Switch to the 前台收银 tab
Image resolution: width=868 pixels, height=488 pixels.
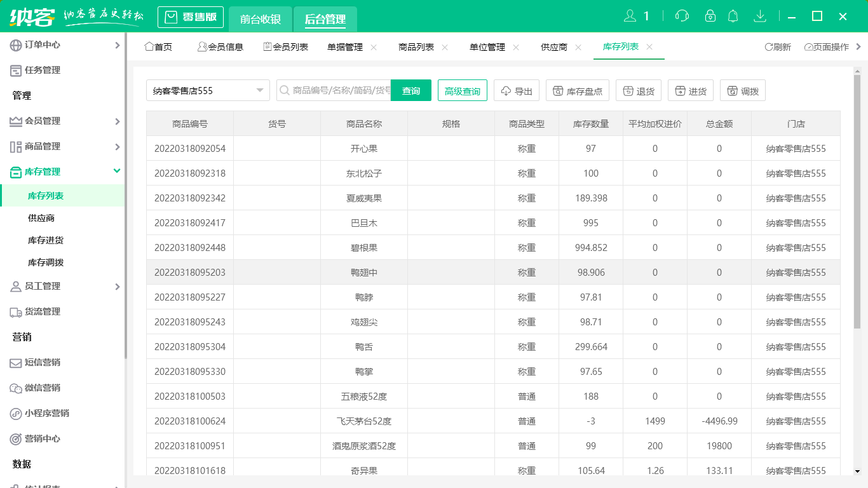click(261, 19)
